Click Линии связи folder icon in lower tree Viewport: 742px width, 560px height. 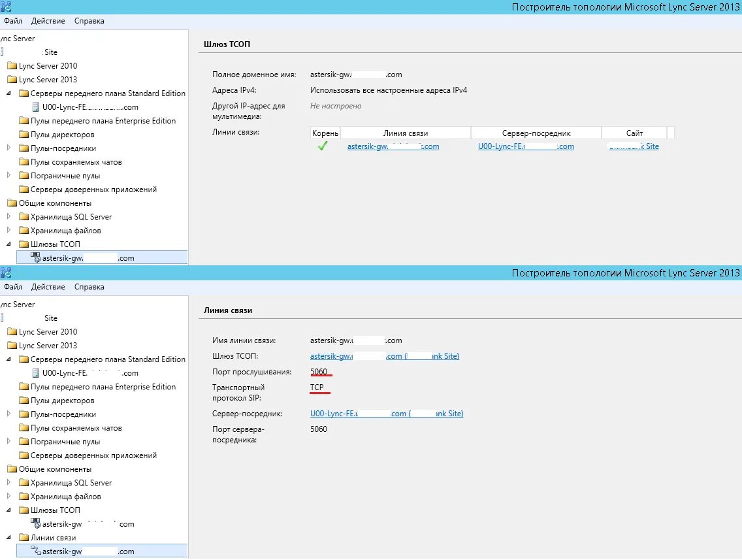pyautogui.click(x=24, y=538)
